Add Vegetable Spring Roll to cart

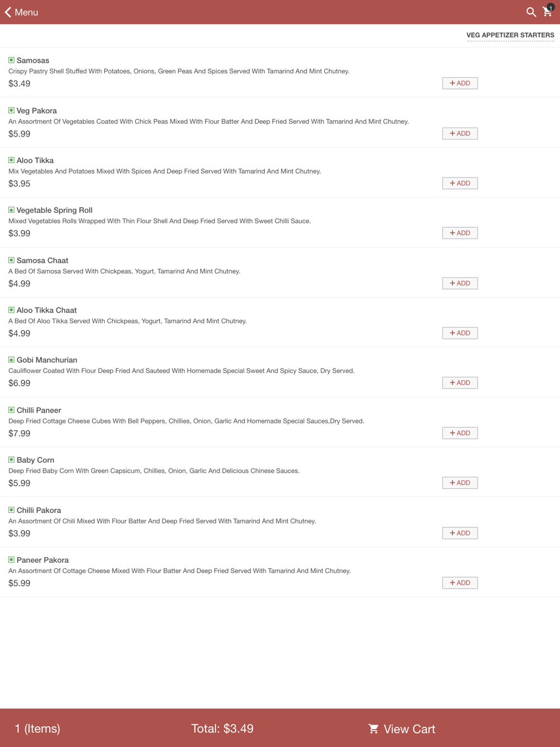click(x=460, y=233)
